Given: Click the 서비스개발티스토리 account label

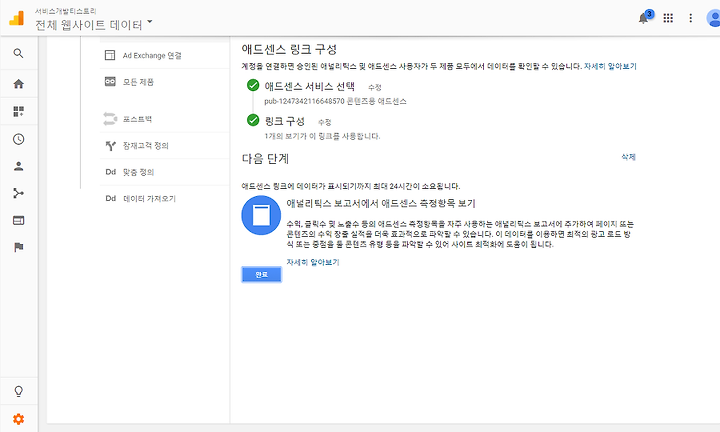Looking at the screenshot, I should click(66, 11).
